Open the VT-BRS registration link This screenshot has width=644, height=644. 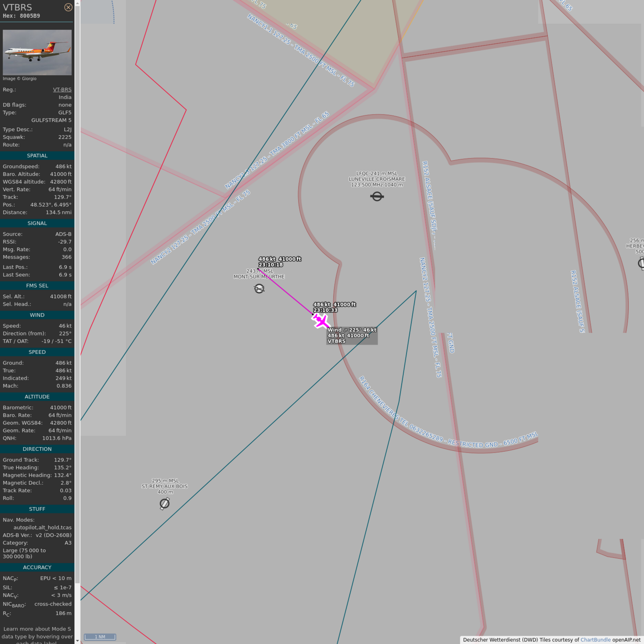pos(62,90)
